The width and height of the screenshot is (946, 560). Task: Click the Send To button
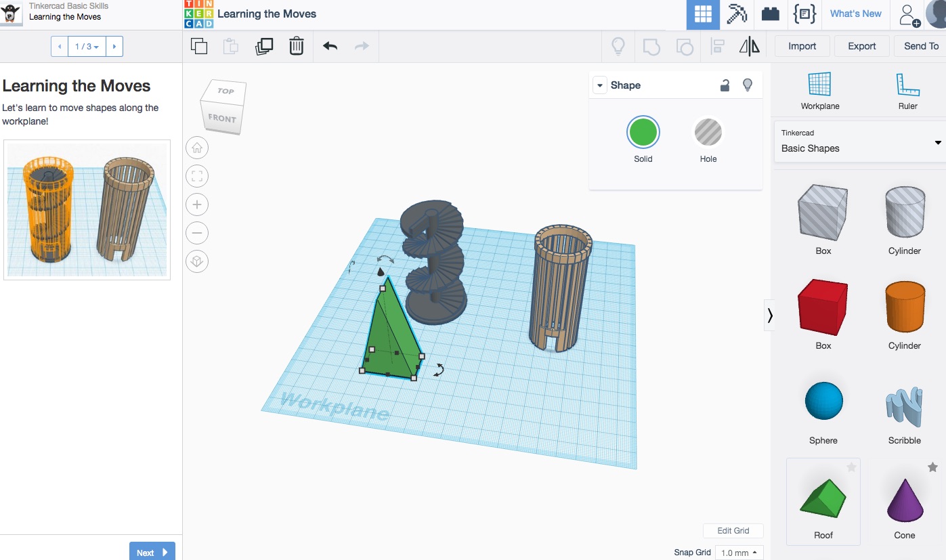pyautogui.click(x=921, y=46)
